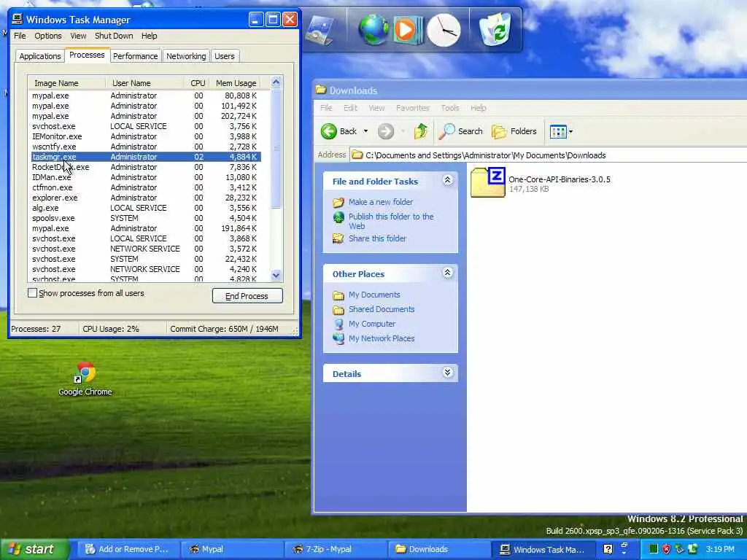Viewport: 747px width, 560px height.
Task: Click the Task Manager window title icon
Action: click(x=18, y=19)
